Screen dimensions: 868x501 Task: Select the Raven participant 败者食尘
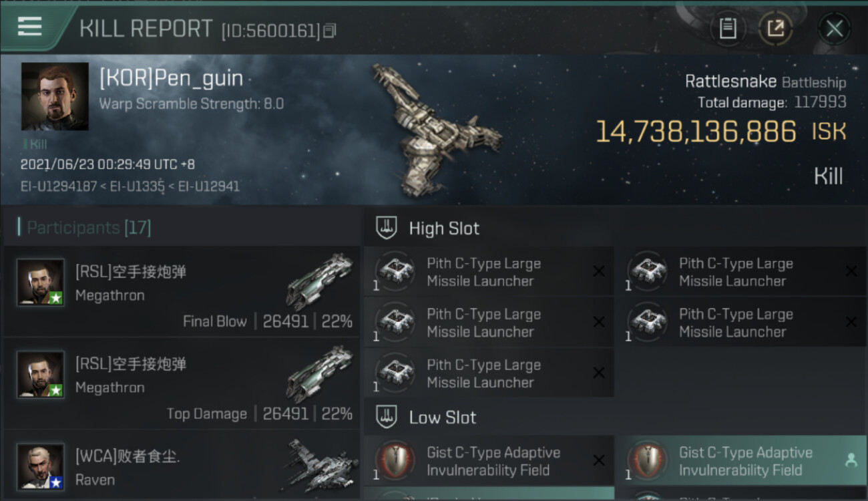coord(182,466)
